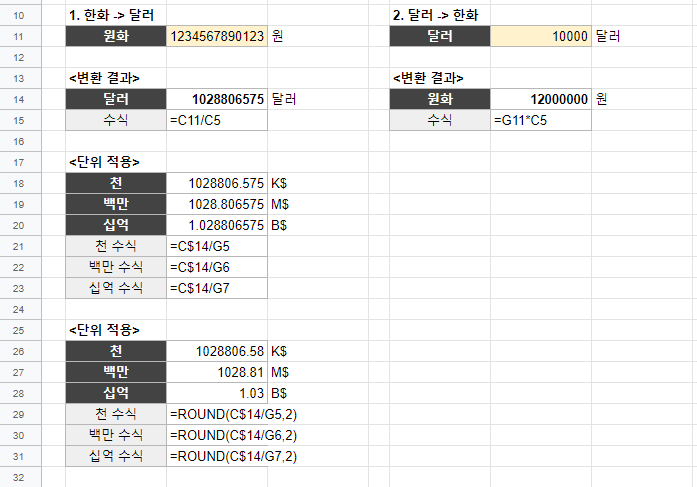Select row header 20
The width and height of the screenshot is (697, 487).
pos(19,225)
